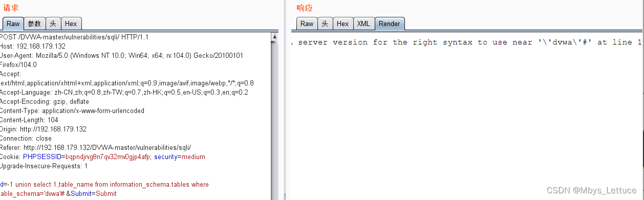Click the Host: 192.168.179.132 header
This screenshot has height=200, width=644.
(33, 46)
